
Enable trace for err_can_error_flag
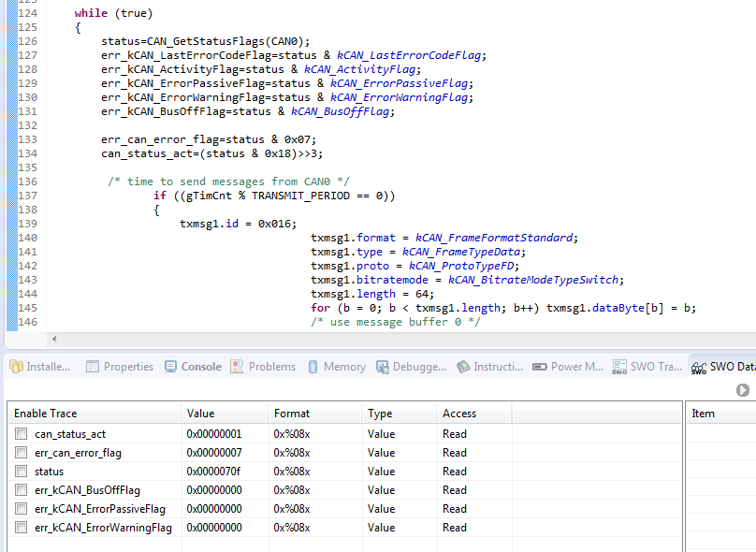coord(21,453)
